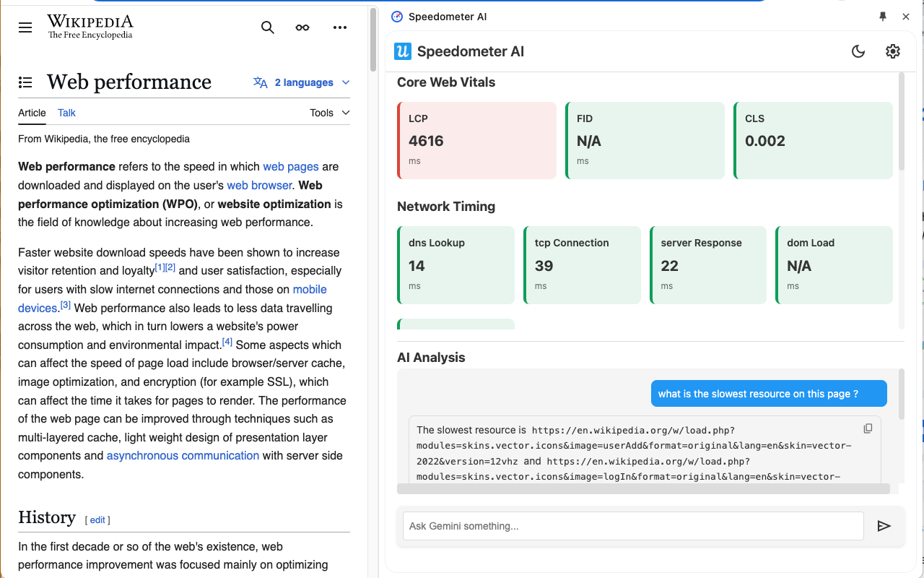Open the Wikipedia appearance glasses icon
Image resolution: width=924 pixels, height=578 pixels.
click(302, 27)
